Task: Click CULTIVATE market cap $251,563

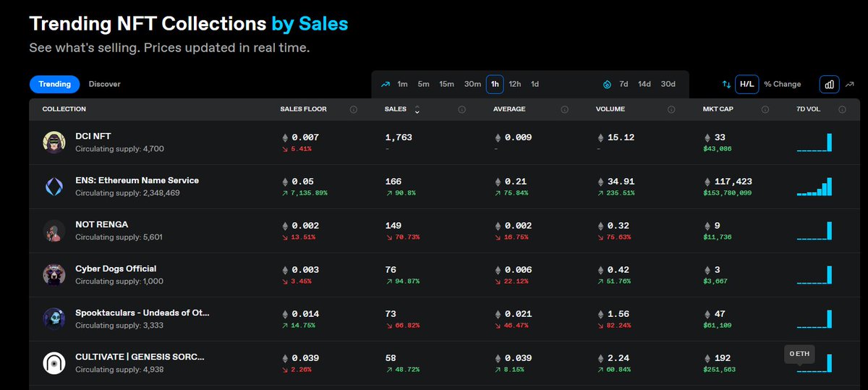Action: click(x=720, y=369)
